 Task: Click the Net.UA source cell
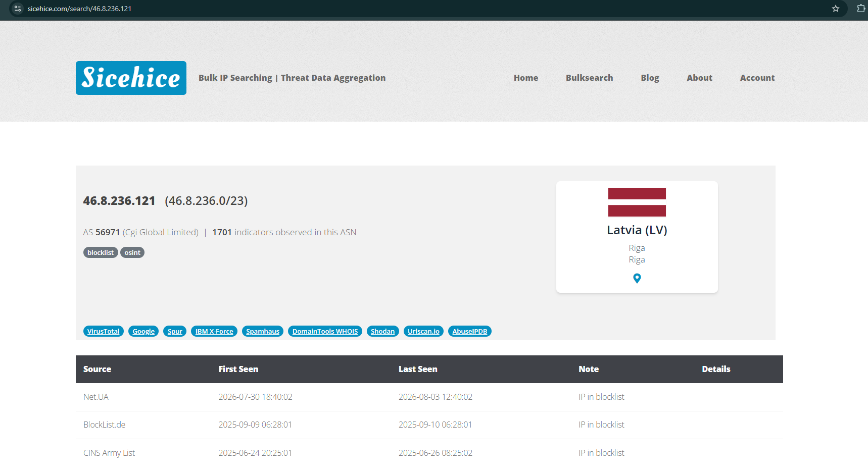click(x=96, y=397)
